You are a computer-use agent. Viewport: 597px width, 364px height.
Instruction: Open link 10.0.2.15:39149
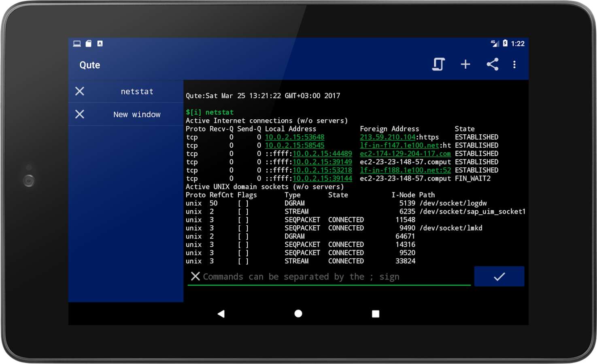323,162
